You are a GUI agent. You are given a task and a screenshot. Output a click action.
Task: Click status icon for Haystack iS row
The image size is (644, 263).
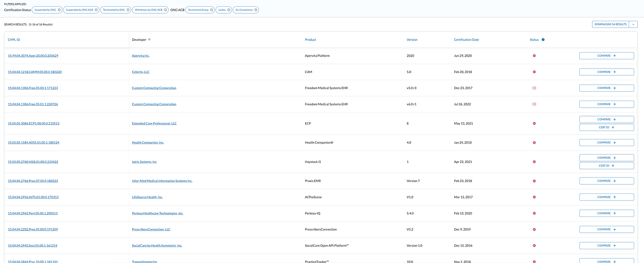coord(534,162)
